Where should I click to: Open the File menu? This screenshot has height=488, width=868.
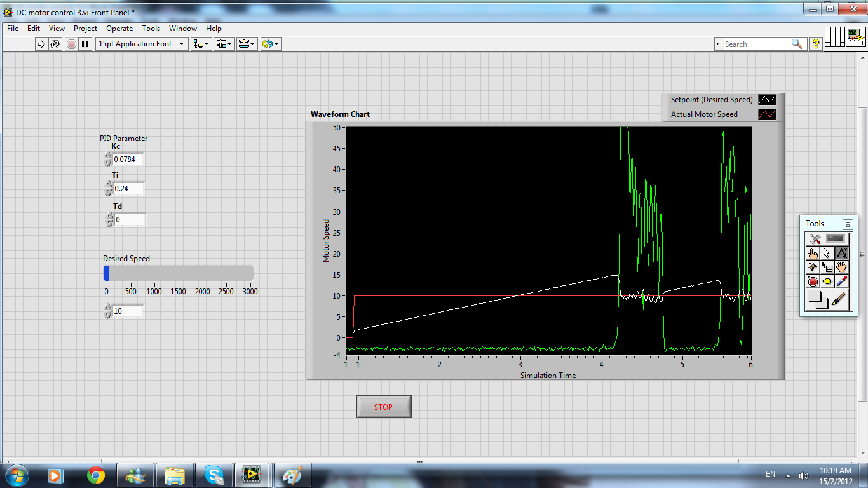coord(13,29)
